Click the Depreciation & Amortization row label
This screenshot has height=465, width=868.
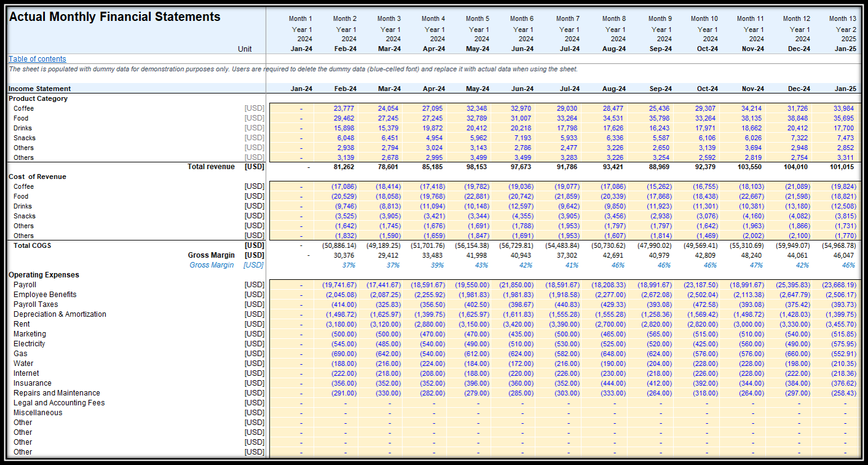[60, 314]
